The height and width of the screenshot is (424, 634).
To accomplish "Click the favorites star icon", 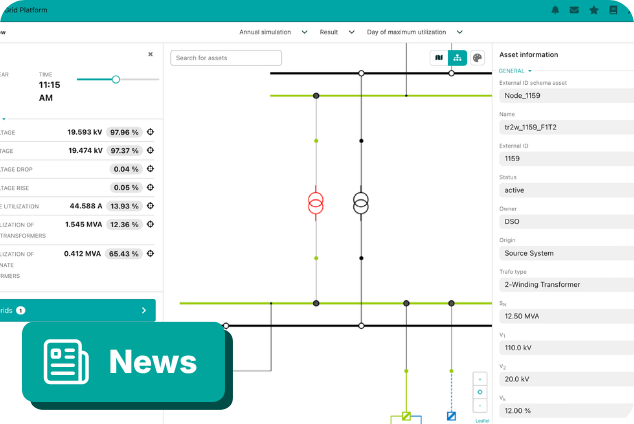I will click(x=594, y=10).
